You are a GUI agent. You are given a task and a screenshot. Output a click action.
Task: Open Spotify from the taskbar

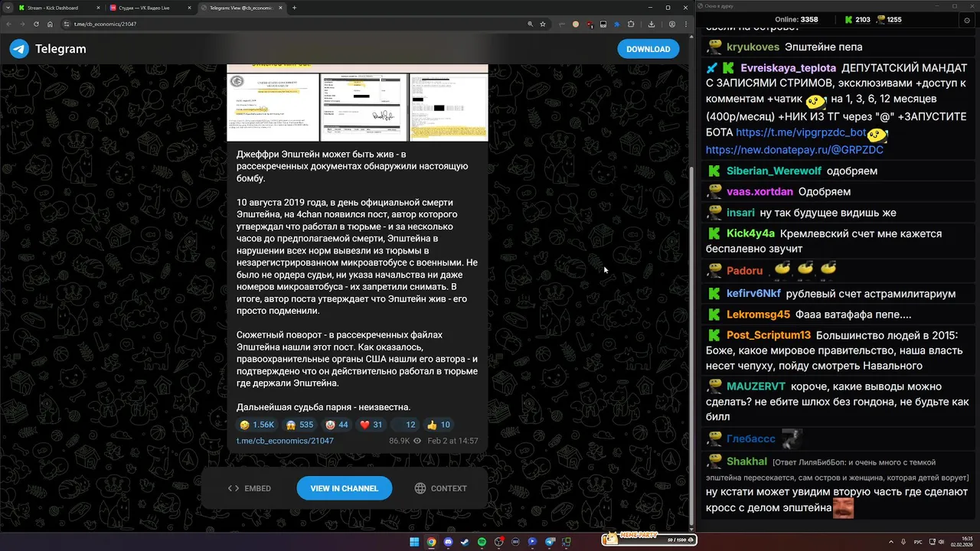[x=482, y=541]
